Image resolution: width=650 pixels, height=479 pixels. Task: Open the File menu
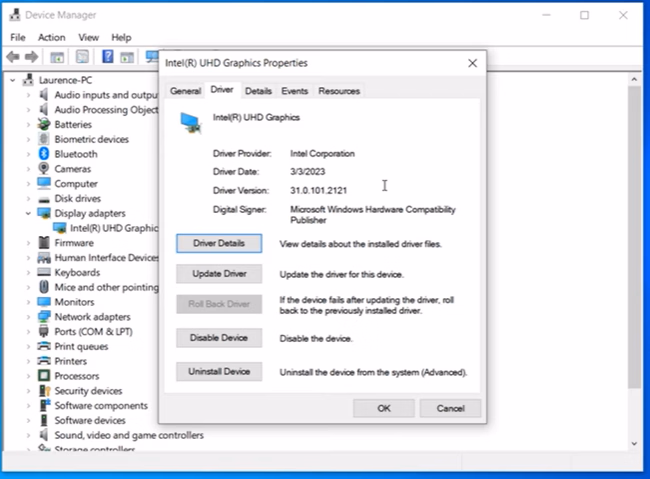click(18, 37)
